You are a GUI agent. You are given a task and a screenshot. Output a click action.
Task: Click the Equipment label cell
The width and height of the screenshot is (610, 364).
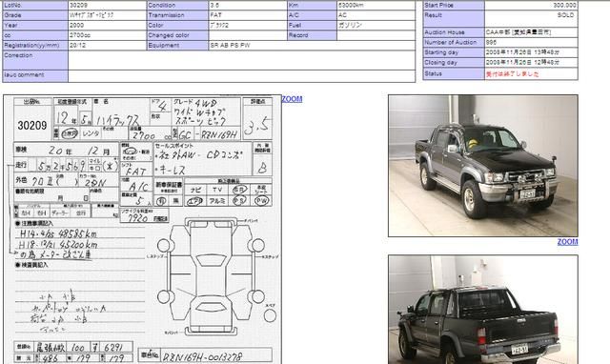pyautogui.click(x=177, y=46)
